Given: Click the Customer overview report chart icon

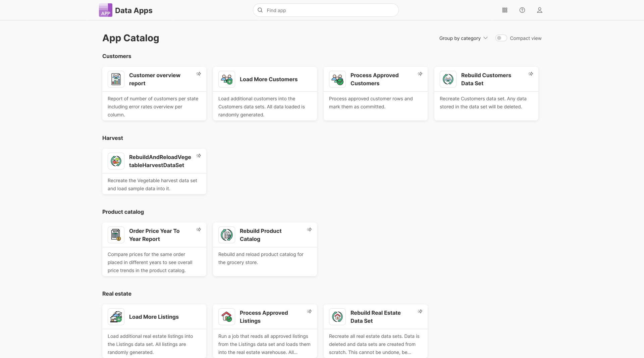Looking at the screenshot, I should coord(116,79).
